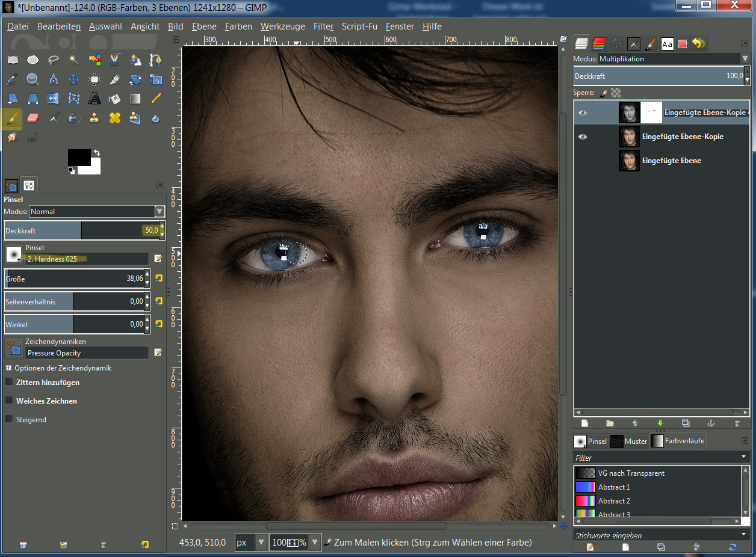Expand Optionen der Zeichendynamik
This screenshot has width=756, height=557.
pos(9,368)
